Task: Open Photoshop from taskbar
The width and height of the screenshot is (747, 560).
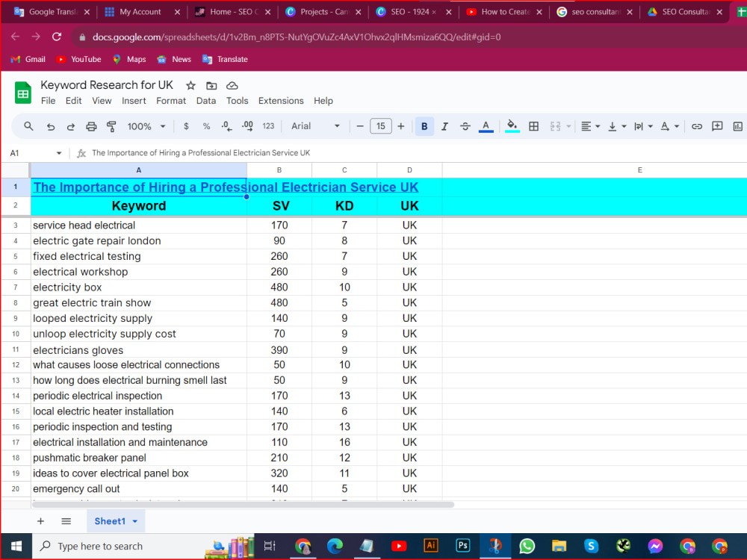Action: point(462,546)
